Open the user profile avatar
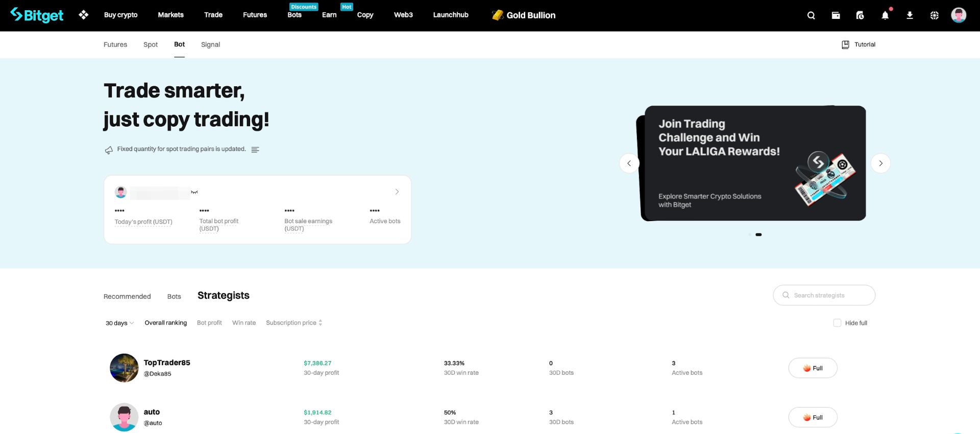980x434 pixels. click(x=959, y=15)
